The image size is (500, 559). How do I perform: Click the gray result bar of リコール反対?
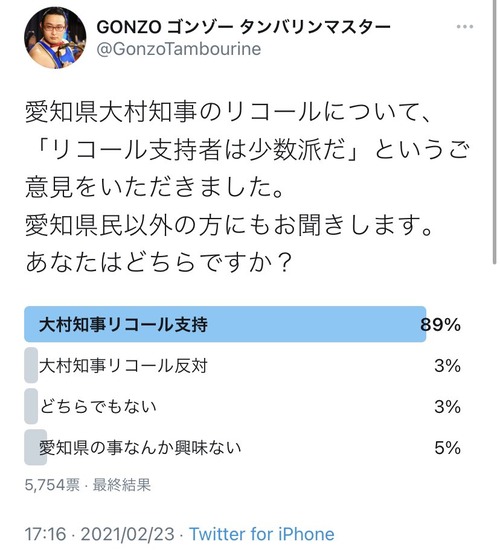31,365
